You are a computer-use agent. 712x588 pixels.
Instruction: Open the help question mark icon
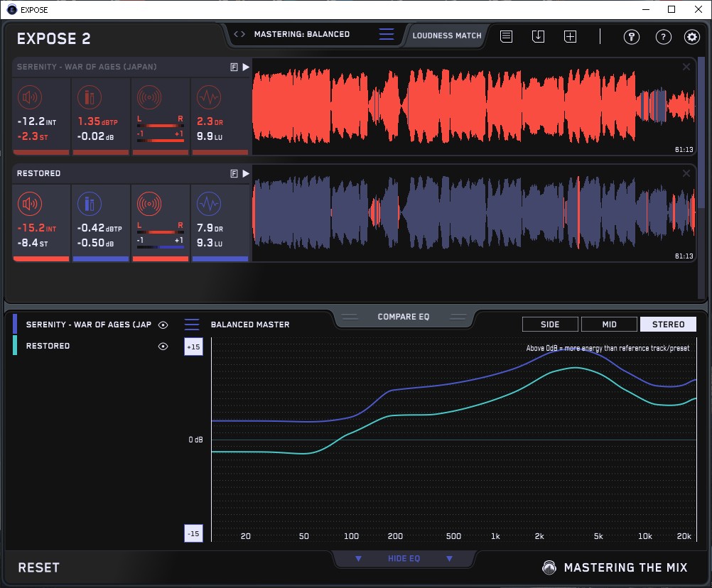663,37
